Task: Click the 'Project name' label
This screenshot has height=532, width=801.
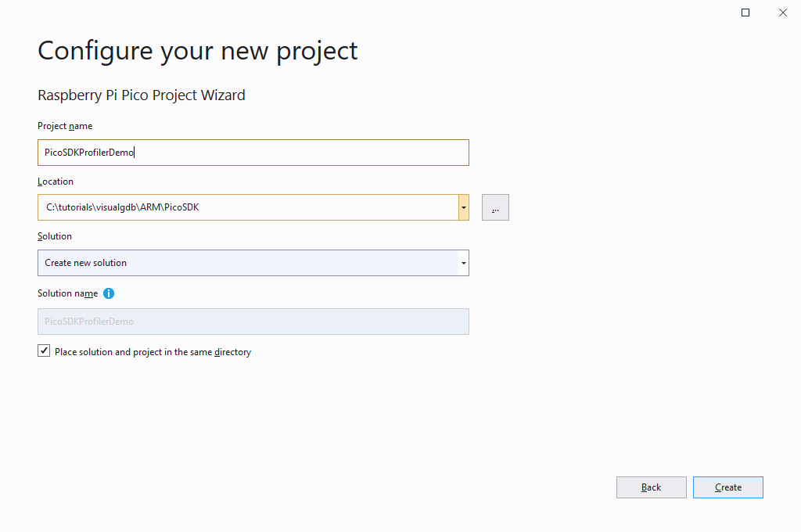Action: click(65, 126)
